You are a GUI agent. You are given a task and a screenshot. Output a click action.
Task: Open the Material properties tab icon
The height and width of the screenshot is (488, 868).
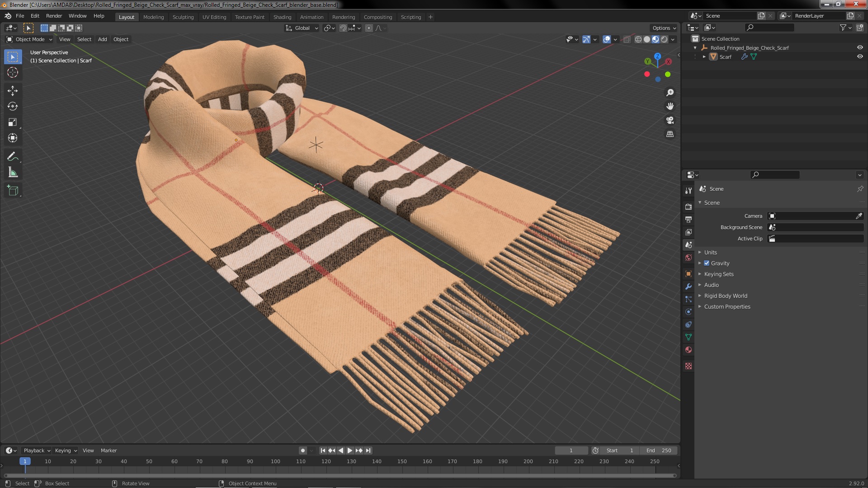(689, 350)
